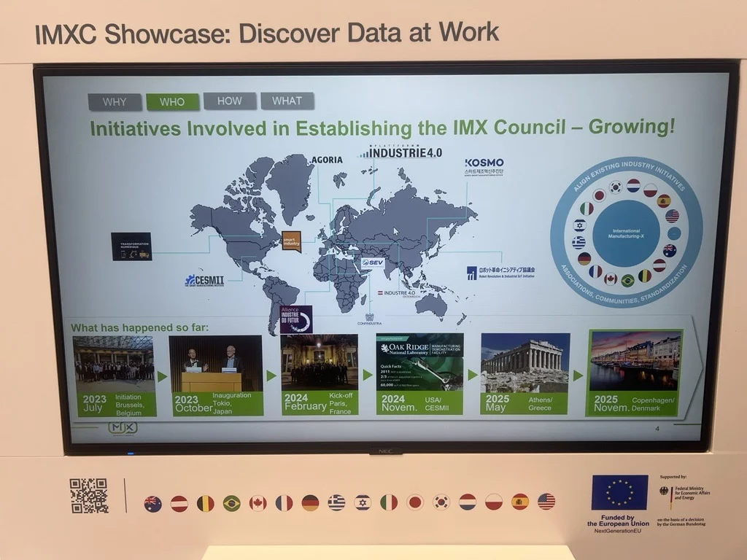747x560 pixels.
Task: Click the International Manufacturing-X center circle
Action: pos(626,233)
